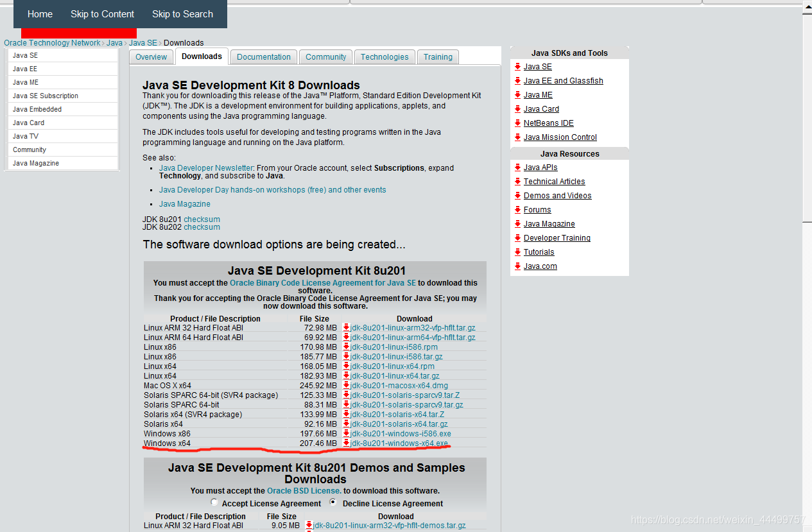Click the 207.46 MB file size
This screenshot has height=532, width=812.
[318, 443]
